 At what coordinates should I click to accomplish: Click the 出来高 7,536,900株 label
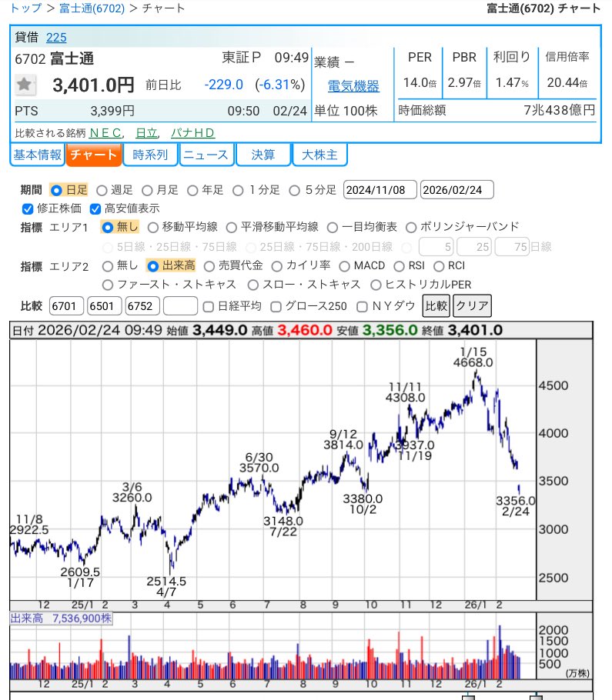62,618
